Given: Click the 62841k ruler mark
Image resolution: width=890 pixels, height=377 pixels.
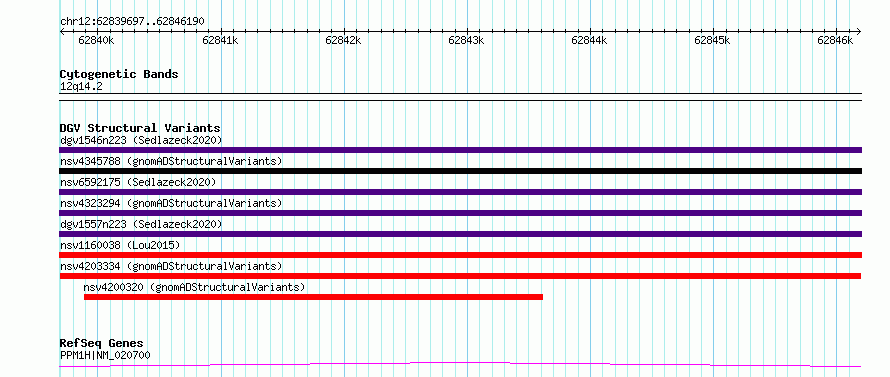Looking at the screenshot, I should pyautogui.click(x=220, y=40).
